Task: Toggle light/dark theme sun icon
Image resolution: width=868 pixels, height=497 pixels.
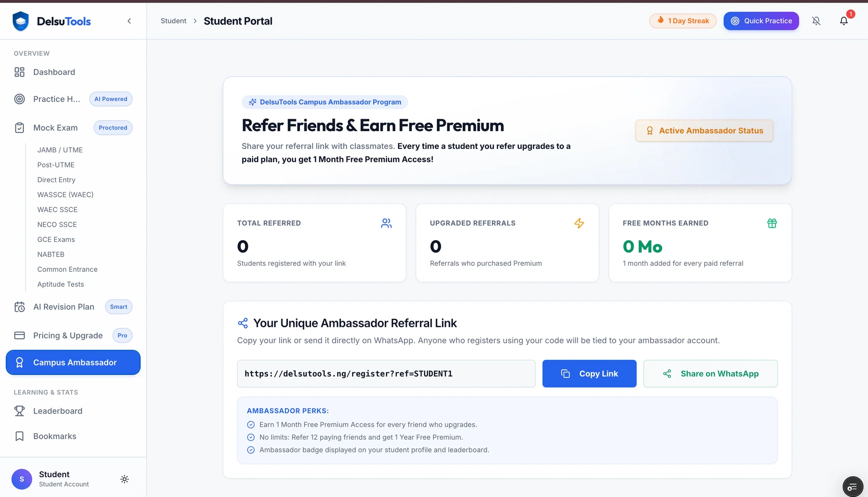Action: [124, 479]
